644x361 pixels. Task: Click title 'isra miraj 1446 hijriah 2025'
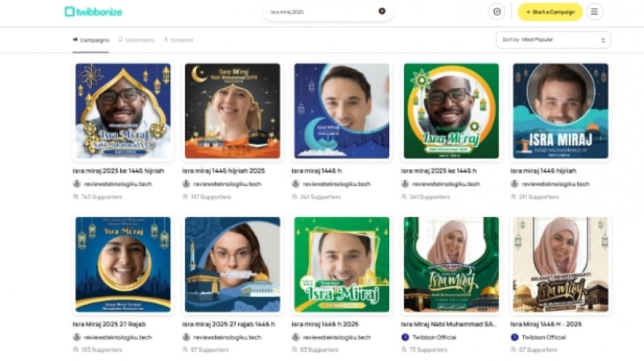click(x=224, y=171)
